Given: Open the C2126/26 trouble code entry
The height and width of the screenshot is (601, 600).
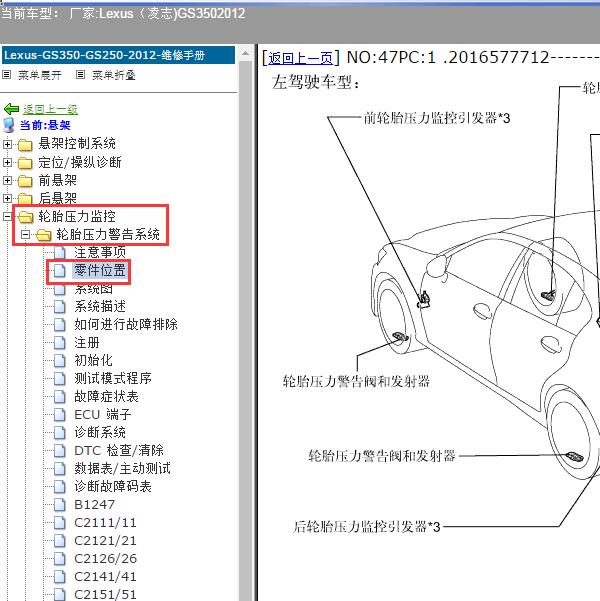Looking at the screenshot, I should click(105, 559).
